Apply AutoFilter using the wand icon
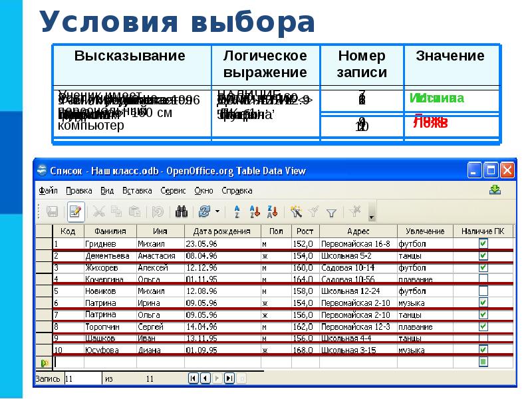This screenshot has height=399, width=532. pos(297,212)
